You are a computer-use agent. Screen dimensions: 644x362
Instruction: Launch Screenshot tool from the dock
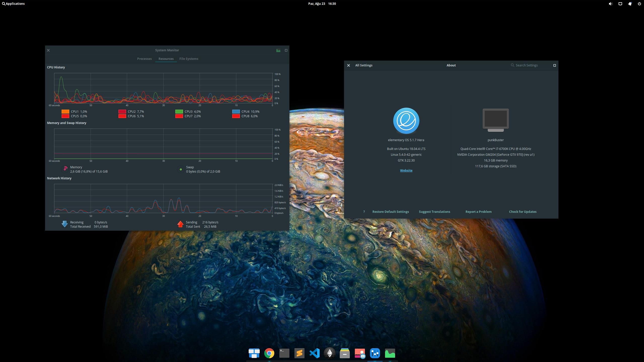point(360,353)
